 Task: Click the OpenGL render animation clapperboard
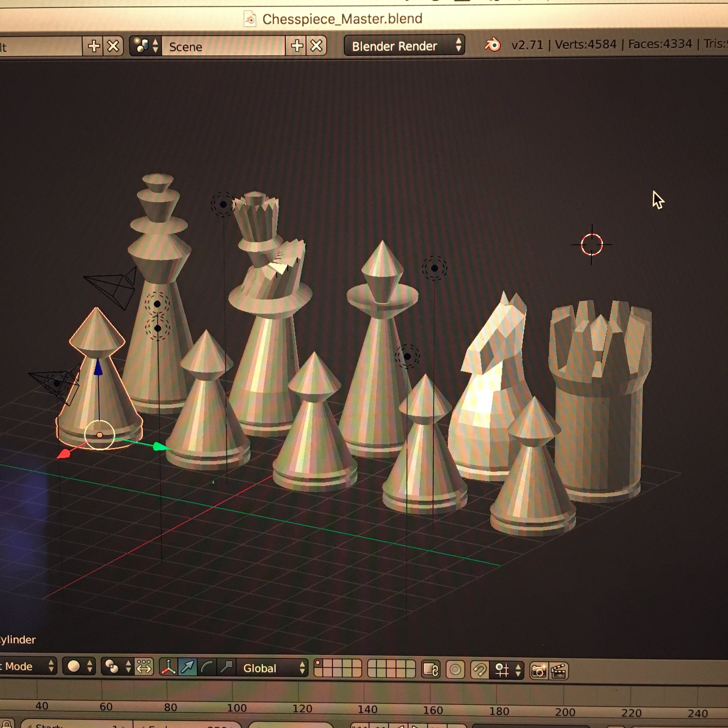559,671
